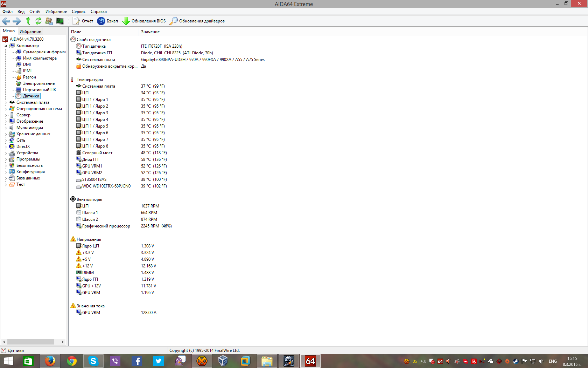Select Суммарная информация tree item
588x368 pixels.
[x=44, y=52]
